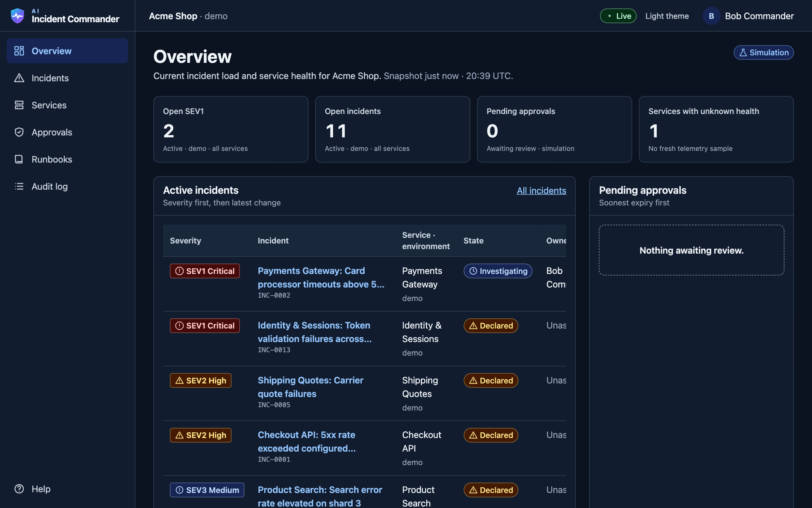Screen dimensions: 812x508
Task: Click the Declared badge for Shipping Quotes
Action: pos(491,380)
